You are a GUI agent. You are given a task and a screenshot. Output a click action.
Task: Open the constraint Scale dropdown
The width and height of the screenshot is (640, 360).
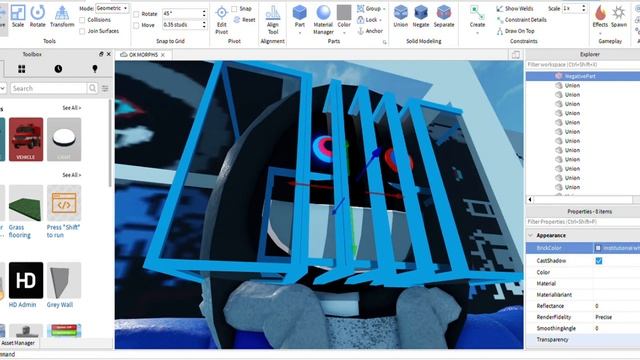pyautogui.click(x=574, y=8)
